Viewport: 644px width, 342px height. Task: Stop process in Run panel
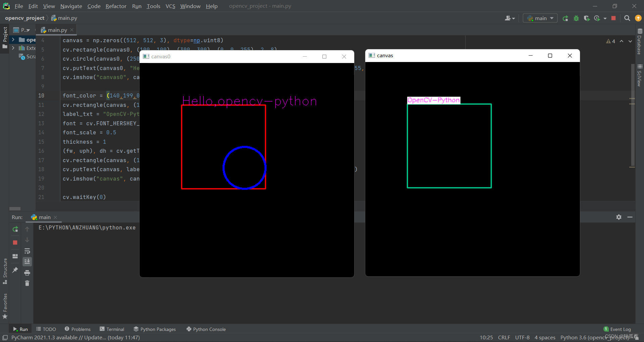point(15,242)
